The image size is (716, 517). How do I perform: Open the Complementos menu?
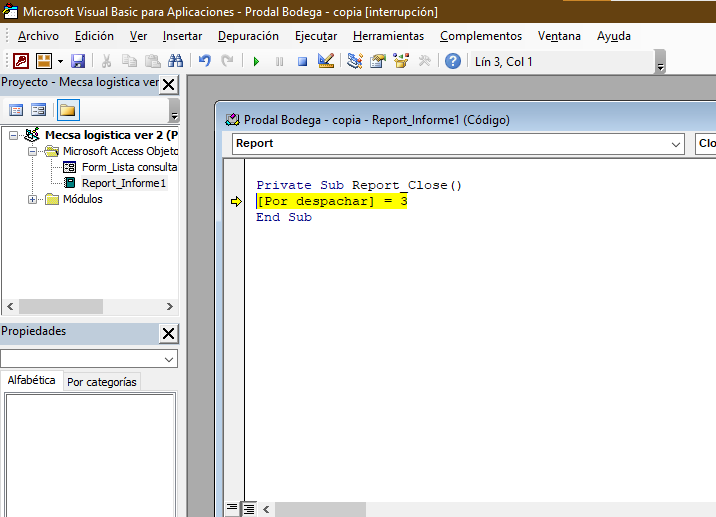coord(481,36)
